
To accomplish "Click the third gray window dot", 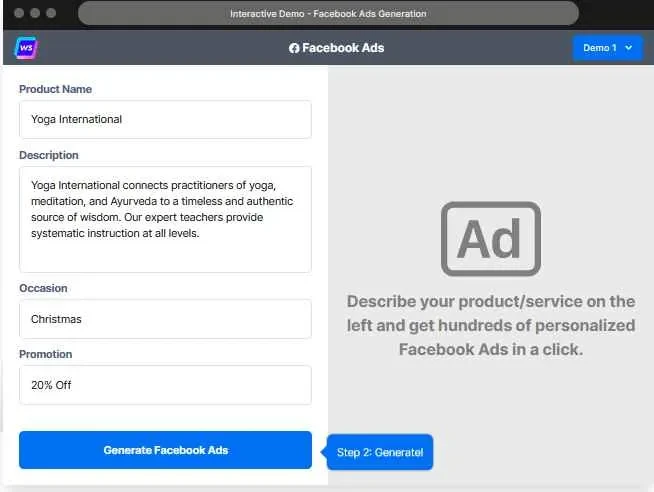I will point(51,13).
